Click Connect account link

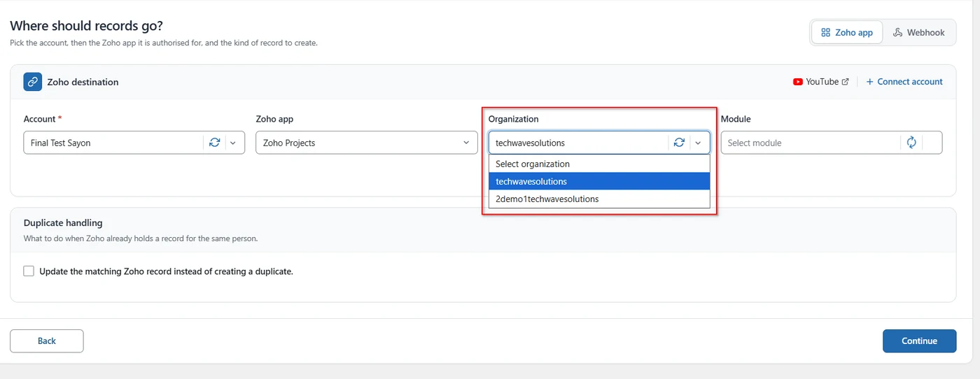point(904,82)
